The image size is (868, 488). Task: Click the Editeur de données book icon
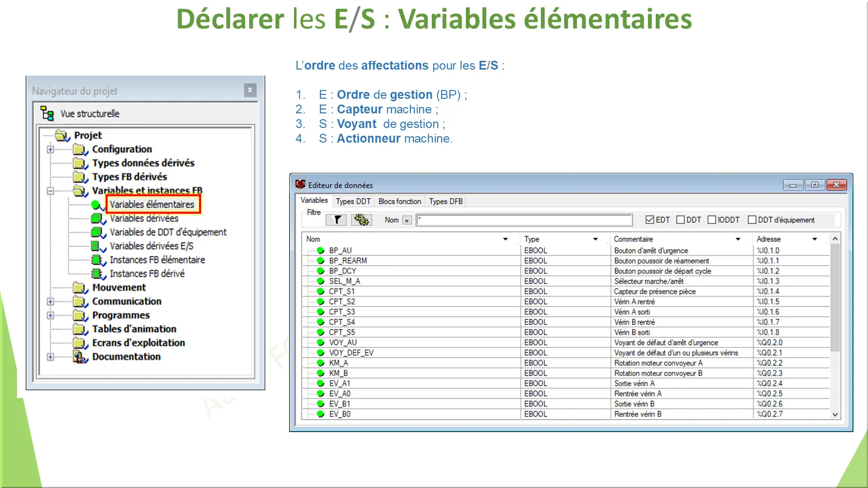pos(301,185)
